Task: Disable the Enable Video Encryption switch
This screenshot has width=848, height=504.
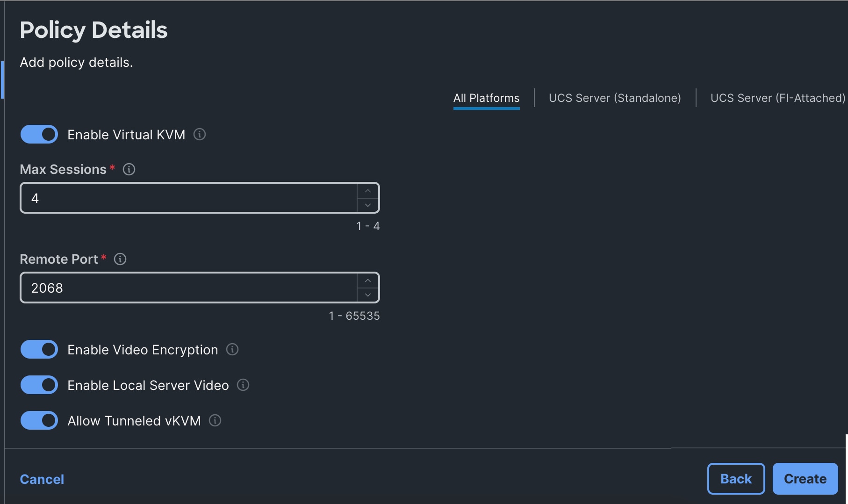Action: (x=39, y=349)
